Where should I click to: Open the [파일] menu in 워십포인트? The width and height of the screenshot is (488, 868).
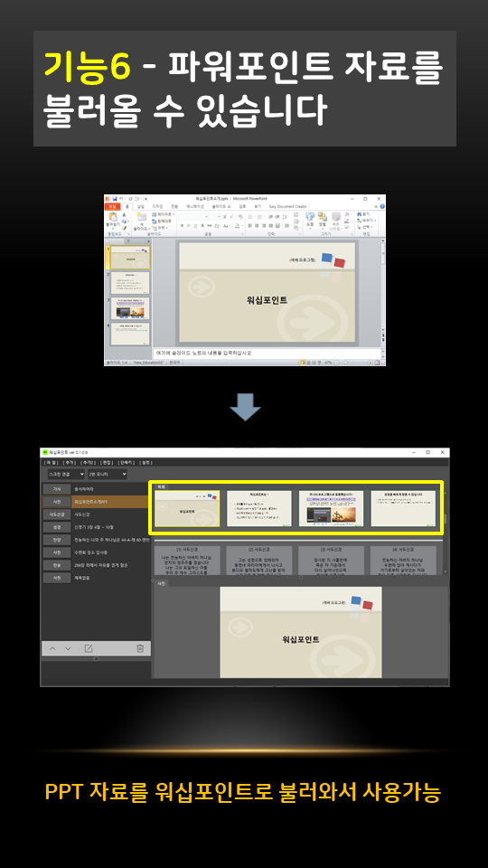click(x=51, y=462)
